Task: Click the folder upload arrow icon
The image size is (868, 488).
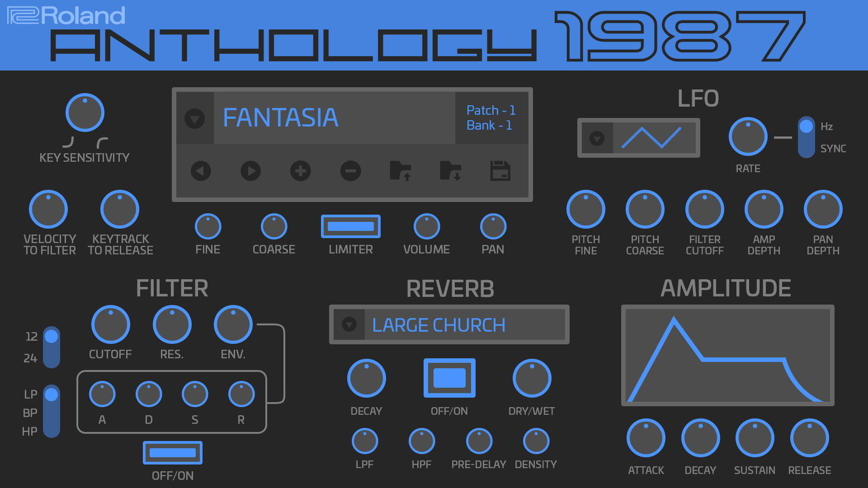Action: [401, 171]
